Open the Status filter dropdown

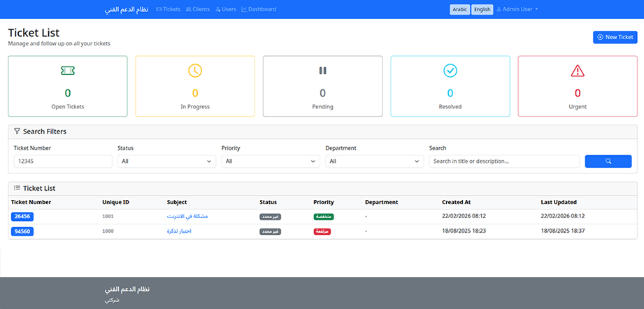[x=166, y=161]
